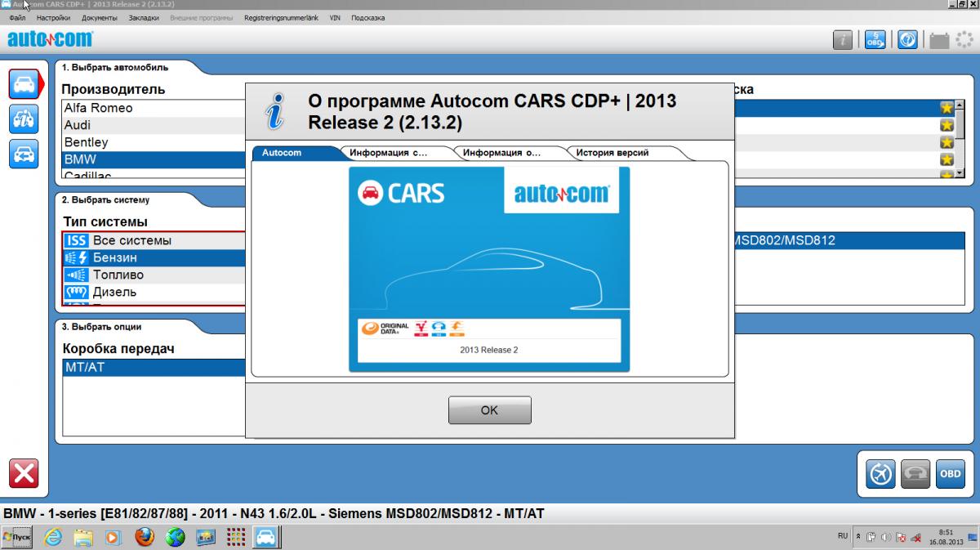Launch Firefox from taskbar
Viewport: 980px width, 550px height.
tap(145, 537)
